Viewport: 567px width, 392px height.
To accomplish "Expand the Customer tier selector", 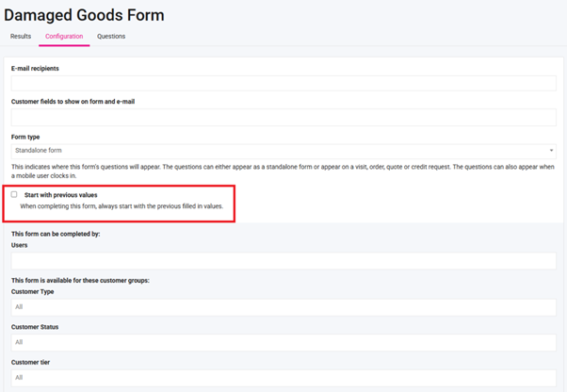I will coord(283,377).
